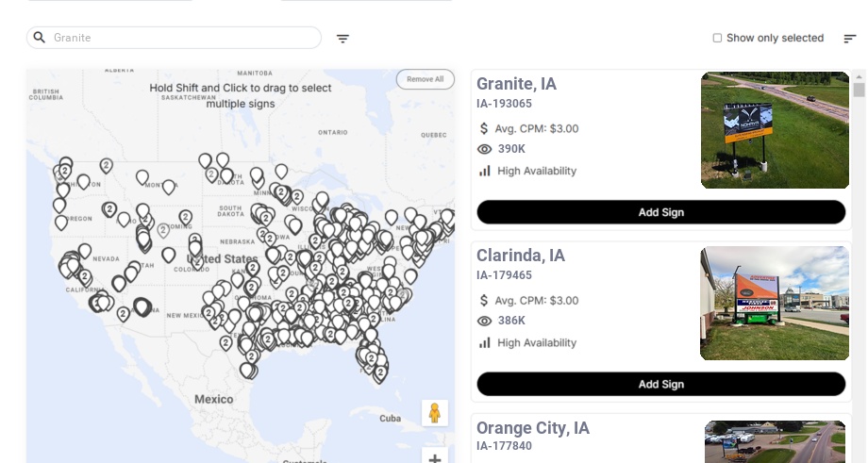The width and height of the screenshot is (868, 463).
Task: Open the Orange City, IA listing title
Action: coord(532,428)
